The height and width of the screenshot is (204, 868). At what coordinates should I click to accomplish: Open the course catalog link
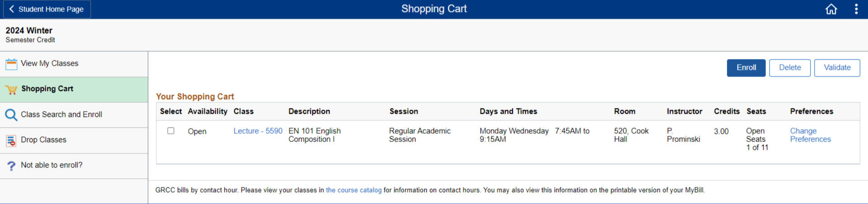pyautogui.click(x=354, y=190)
